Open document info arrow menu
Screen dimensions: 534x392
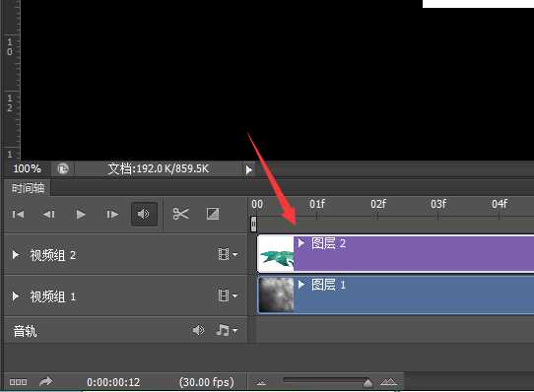[249, 169]
